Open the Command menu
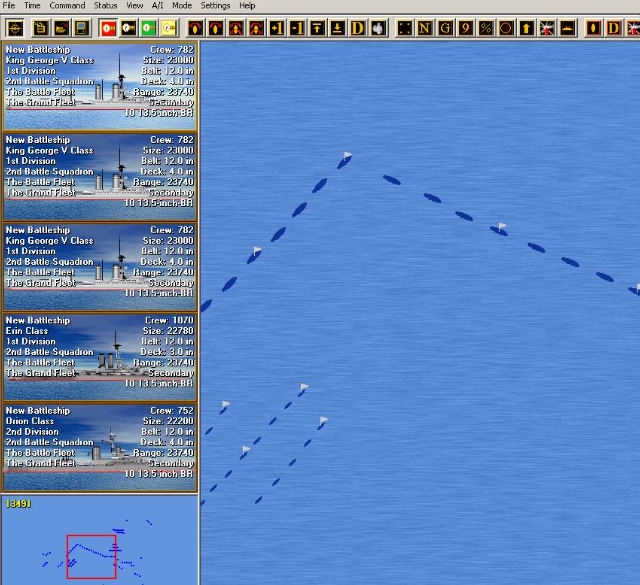Viewport: 640px width, 585px height. pos(67,6)
